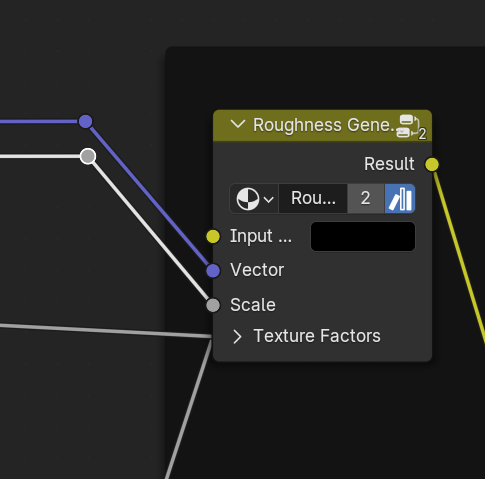Collapse the Roughness Generator node
The height and width of the screenshot is (479, 485).
point(238,125)
